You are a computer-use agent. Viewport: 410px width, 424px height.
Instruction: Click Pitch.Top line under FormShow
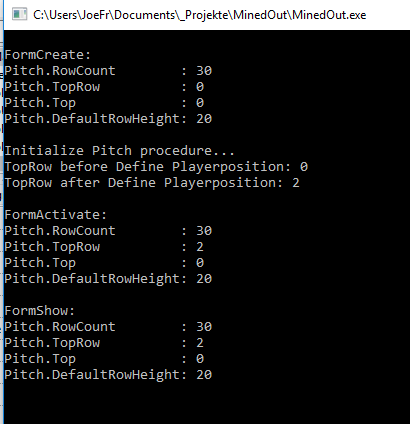104,359
